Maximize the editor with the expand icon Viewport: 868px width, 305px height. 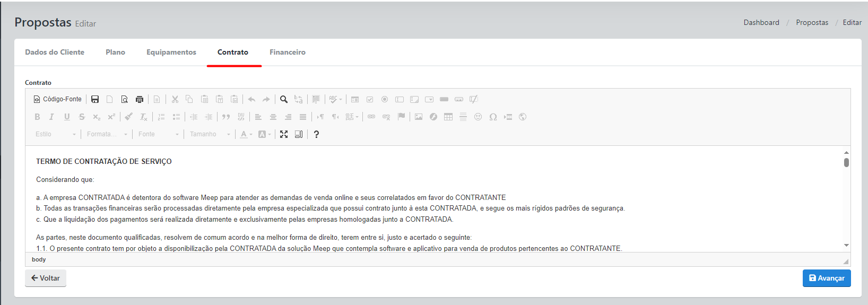[x=284, y=134]
